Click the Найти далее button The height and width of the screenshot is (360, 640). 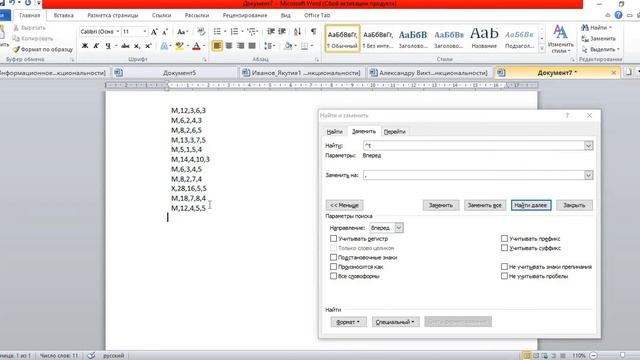tap(531, 205)
